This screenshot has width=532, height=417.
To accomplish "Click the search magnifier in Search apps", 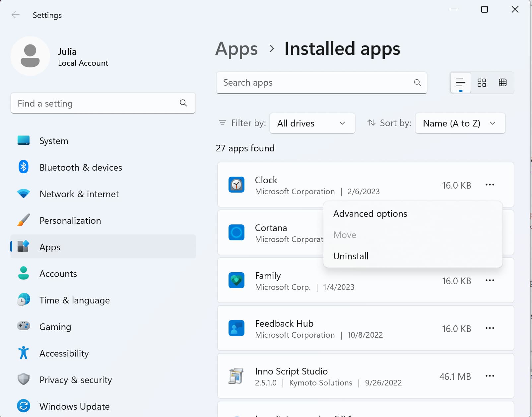I will coord(417,83).
